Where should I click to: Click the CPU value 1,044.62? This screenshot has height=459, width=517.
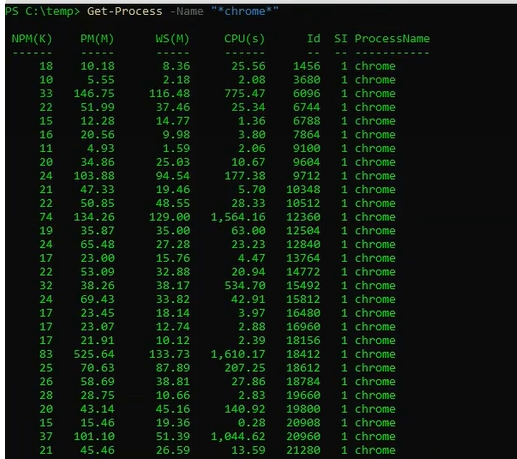[x=238, y=436]
